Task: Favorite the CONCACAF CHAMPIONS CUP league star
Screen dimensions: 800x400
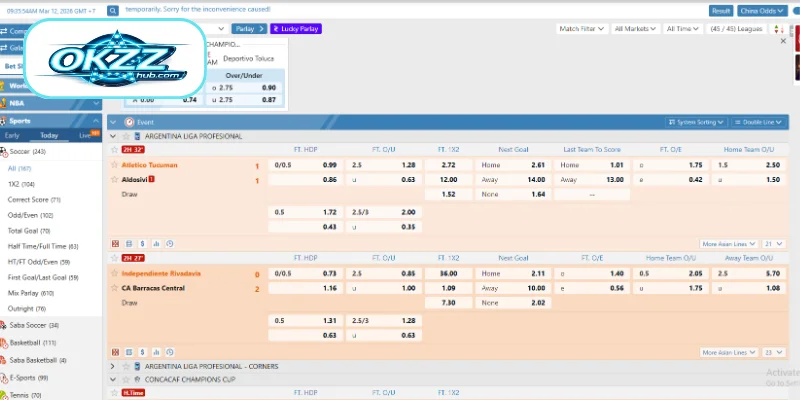Action: [x=126, y=380]
